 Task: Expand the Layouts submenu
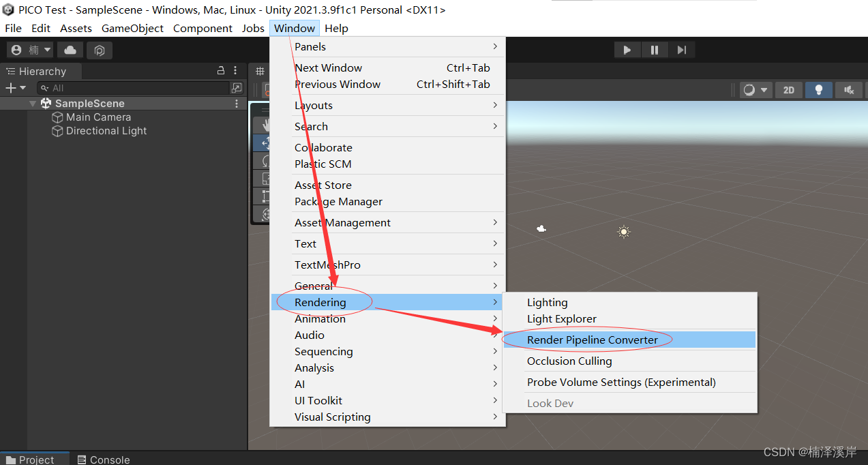pos(387,105)
